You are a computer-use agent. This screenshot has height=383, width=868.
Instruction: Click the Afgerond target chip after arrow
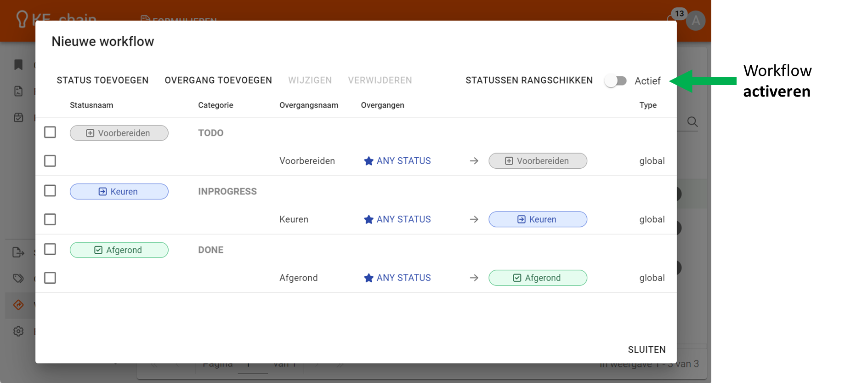[x=538, y=278]
